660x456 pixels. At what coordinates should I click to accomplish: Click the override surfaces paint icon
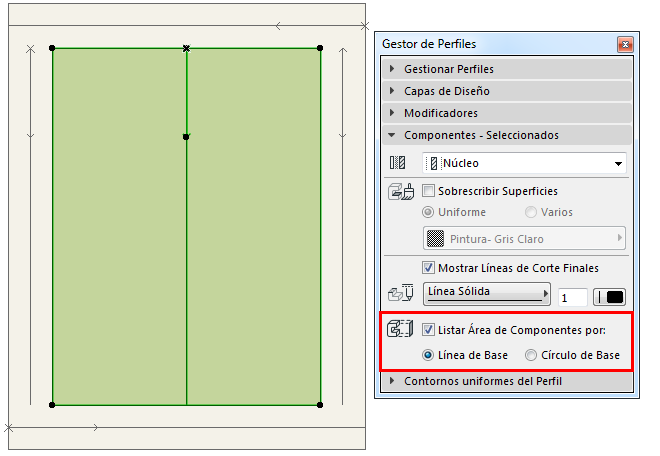tap(401, 192)
